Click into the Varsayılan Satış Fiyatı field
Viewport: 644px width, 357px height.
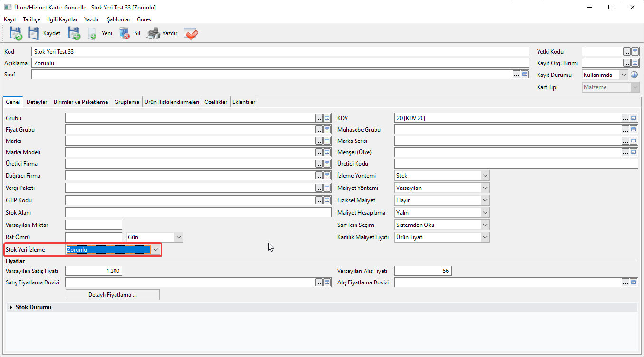[94, 271]
